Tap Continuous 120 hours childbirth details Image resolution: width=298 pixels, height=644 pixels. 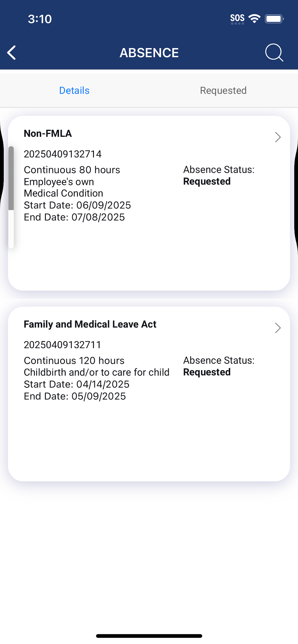97,366
